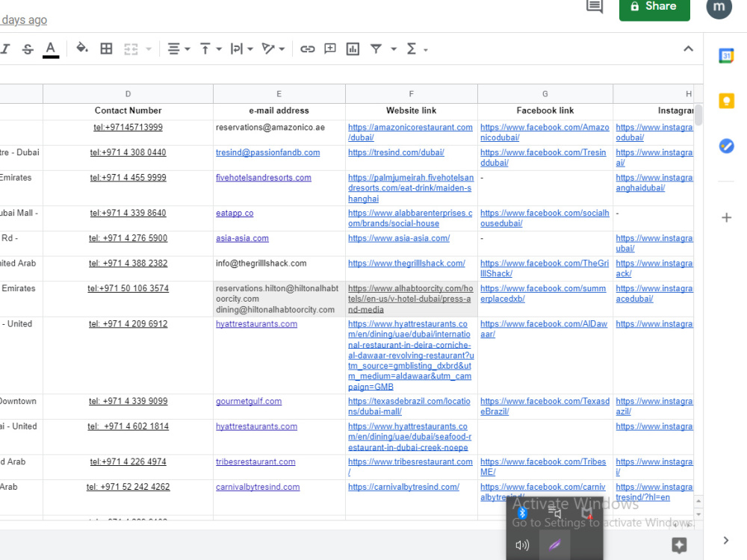This screenshot has height=560, width=747.
Task: Expand the merge cells dropdown arrow
Action: 149,49
